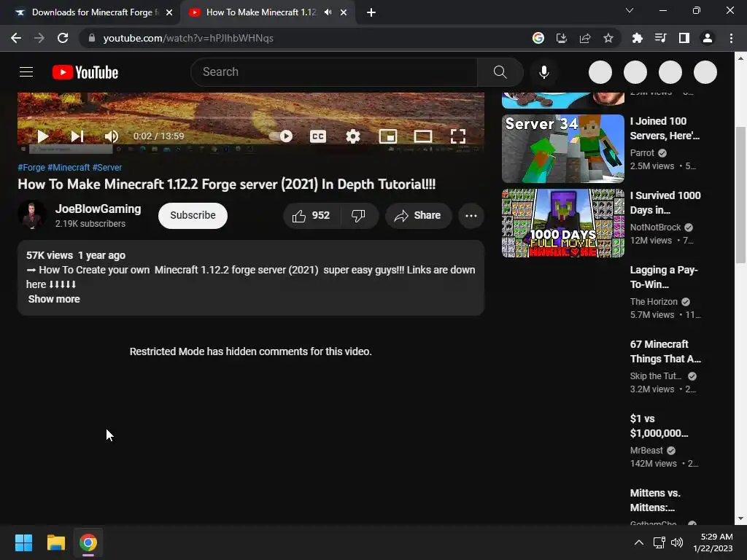Close the Downloads for Minecraft Forge tab
Viewport: 747px width, 560px height.
coord(169,13)
